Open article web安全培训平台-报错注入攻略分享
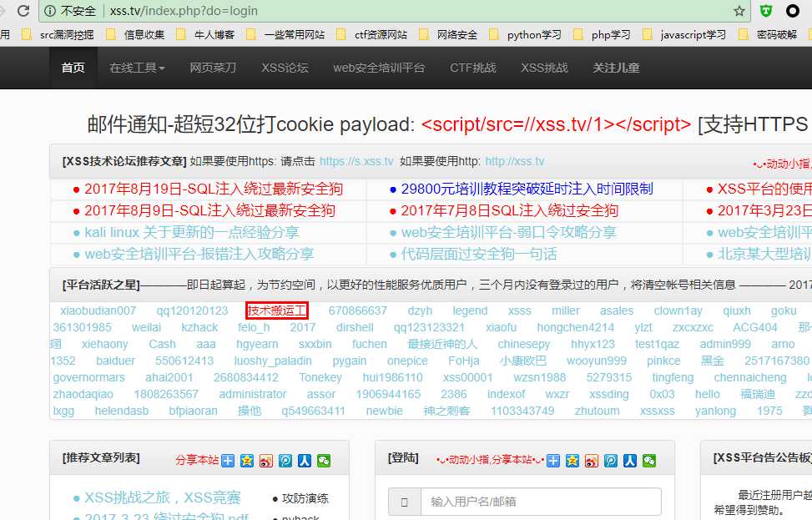This screenshot has width=812, height=520. coord(199,255)
